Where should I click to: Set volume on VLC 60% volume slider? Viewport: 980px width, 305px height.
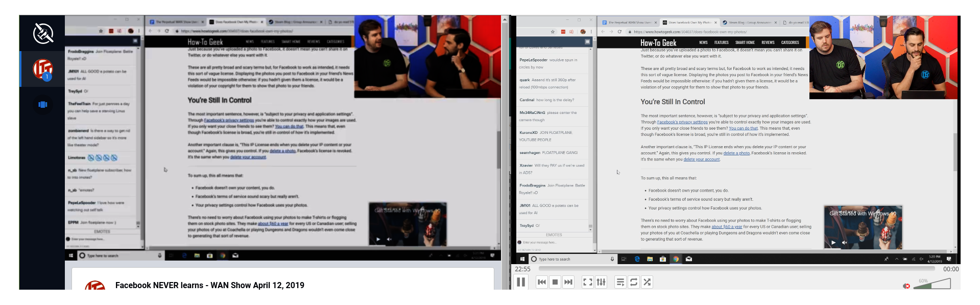(x=932, y=284)
